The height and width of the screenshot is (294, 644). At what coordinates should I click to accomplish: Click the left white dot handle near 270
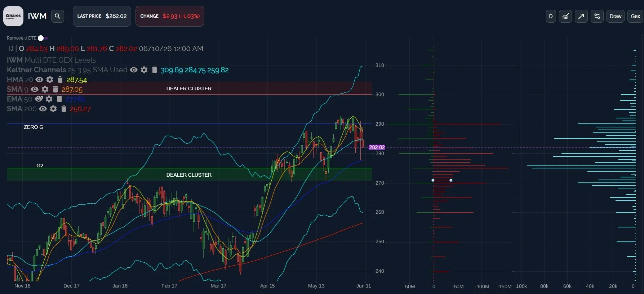pos(433,180)
